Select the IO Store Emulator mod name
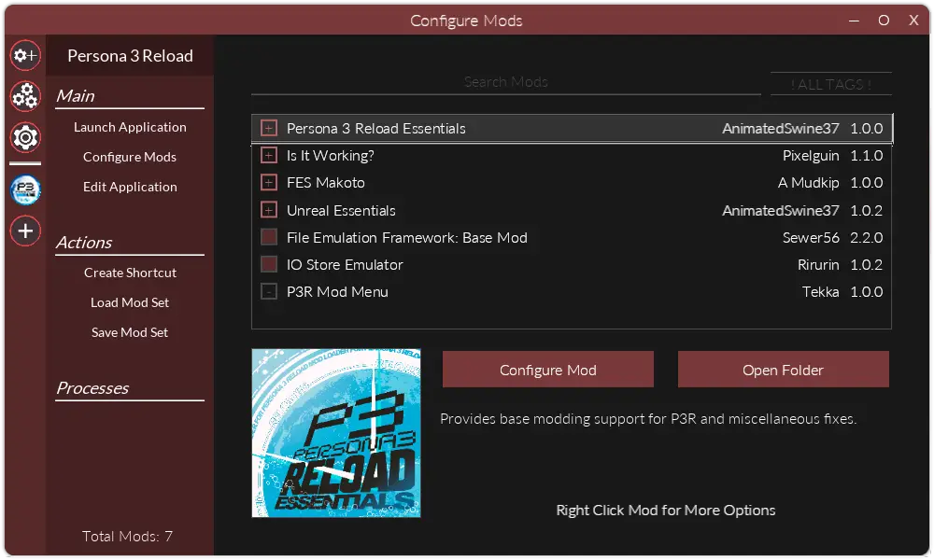Screen dimensions: 934x560 point(345,264)
